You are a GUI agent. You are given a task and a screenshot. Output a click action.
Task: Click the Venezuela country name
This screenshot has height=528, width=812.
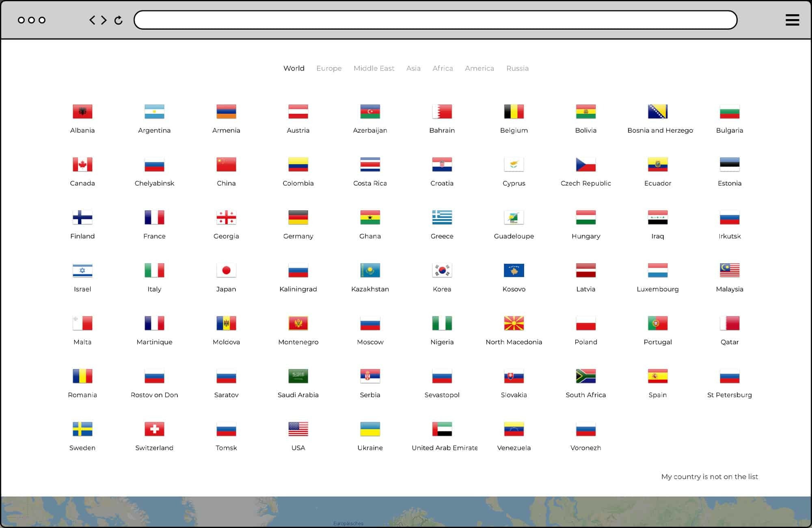[x=514, y=448]
